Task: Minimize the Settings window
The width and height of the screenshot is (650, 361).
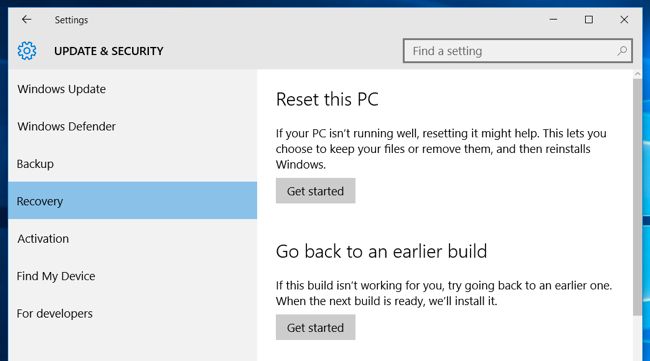Action: pos(553,19)
